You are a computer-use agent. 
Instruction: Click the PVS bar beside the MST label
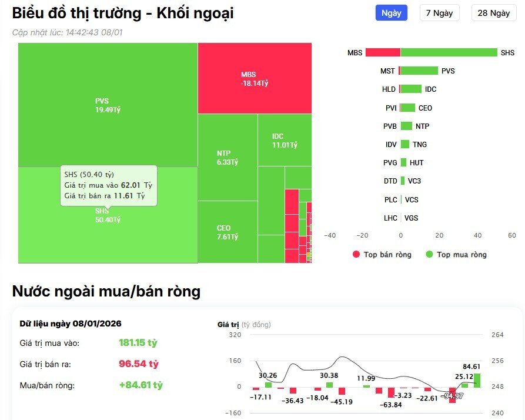pyautogui.click(x=420, y=71)
